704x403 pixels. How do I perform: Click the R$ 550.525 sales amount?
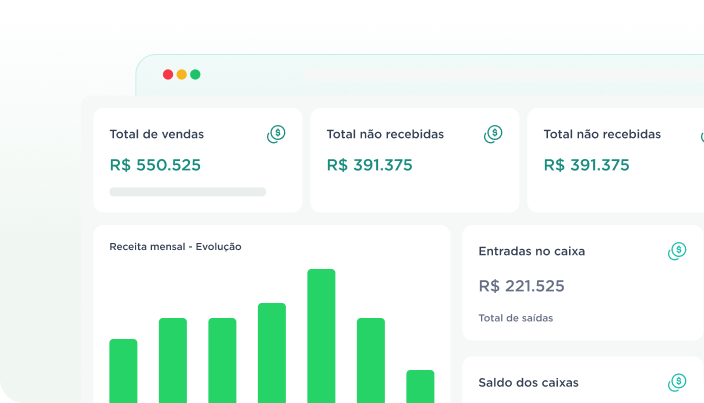tap(155, 165)
